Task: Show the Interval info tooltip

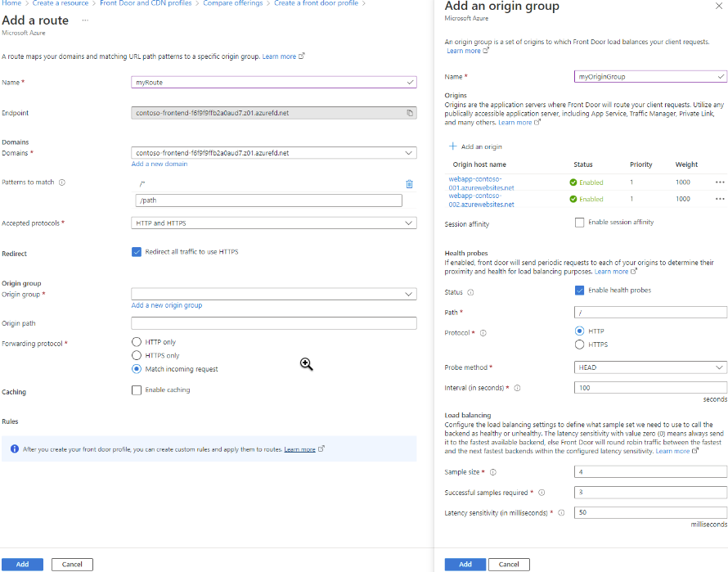Action: tap(517, 388)
